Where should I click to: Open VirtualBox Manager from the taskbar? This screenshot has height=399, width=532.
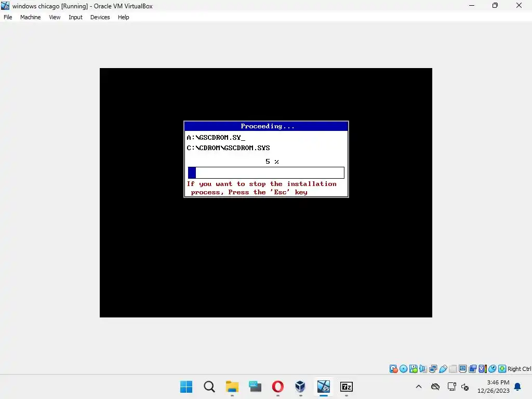(300, 387)
